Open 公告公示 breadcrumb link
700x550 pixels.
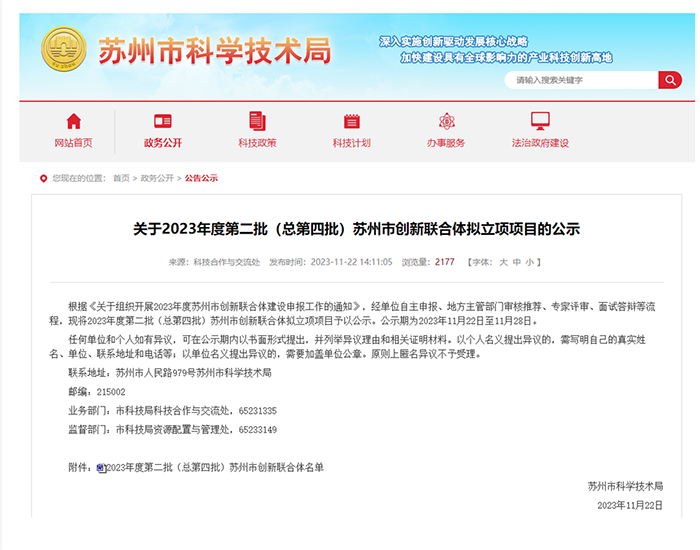coord(200,178)
